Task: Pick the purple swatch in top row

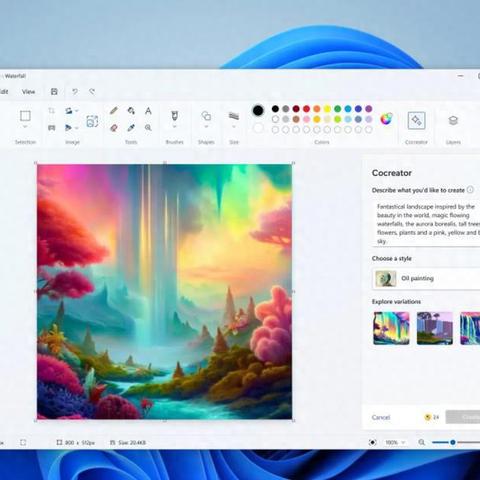Action: [x=369, y=109]
